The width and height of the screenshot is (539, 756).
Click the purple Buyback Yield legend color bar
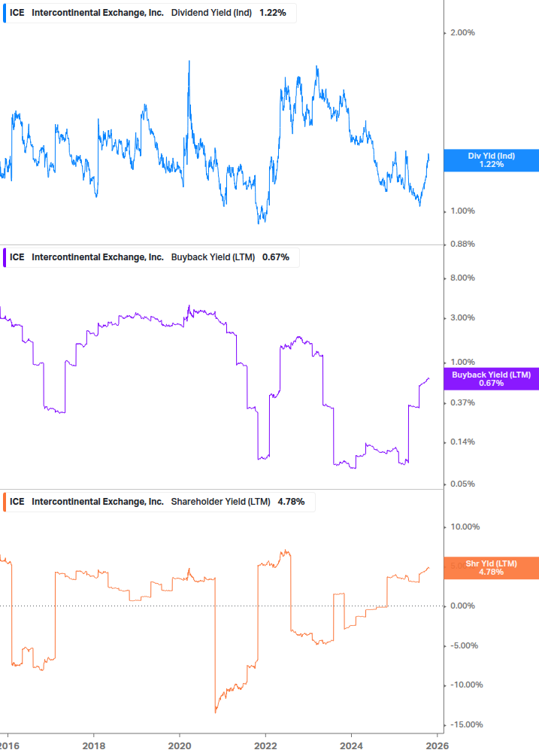coord(5,257)
